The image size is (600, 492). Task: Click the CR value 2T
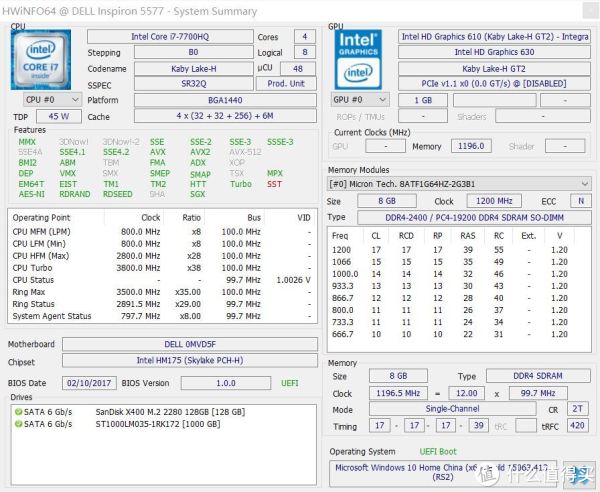tap(577, 409)
